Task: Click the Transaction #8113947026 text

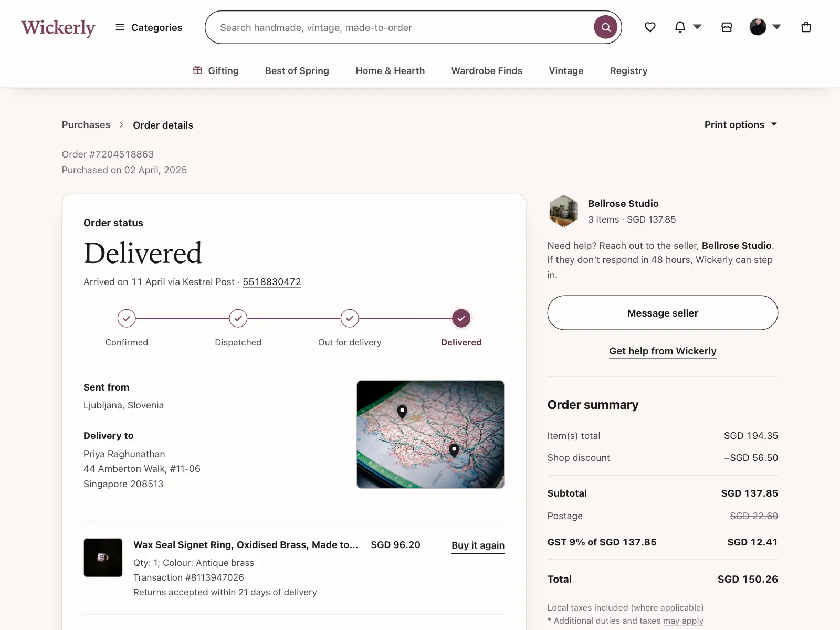Action: click(188, 577)
